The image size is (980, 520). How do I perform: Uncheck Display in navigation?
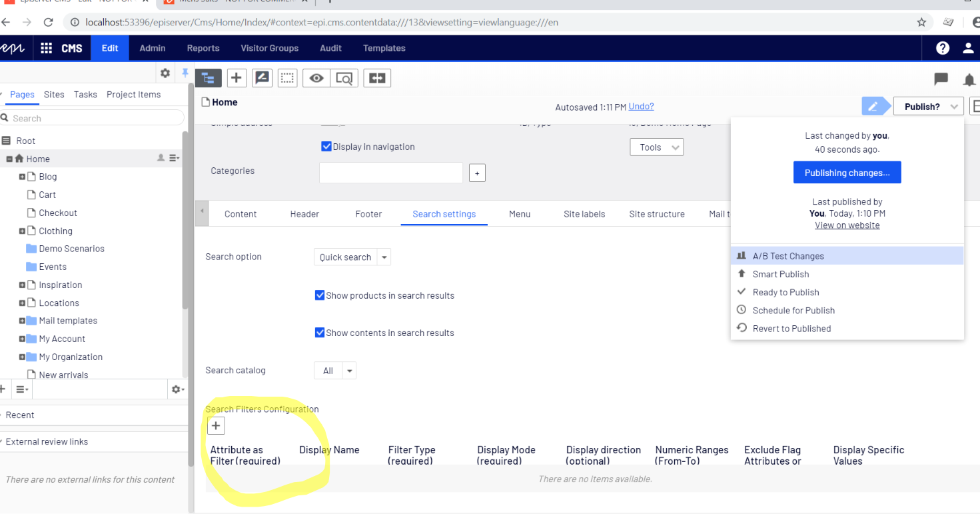click(326, 146)
